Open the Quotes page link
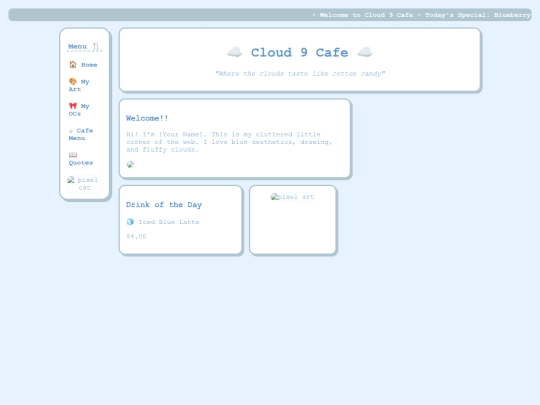Viewport: 540px width, 405px height. (81, 158)
